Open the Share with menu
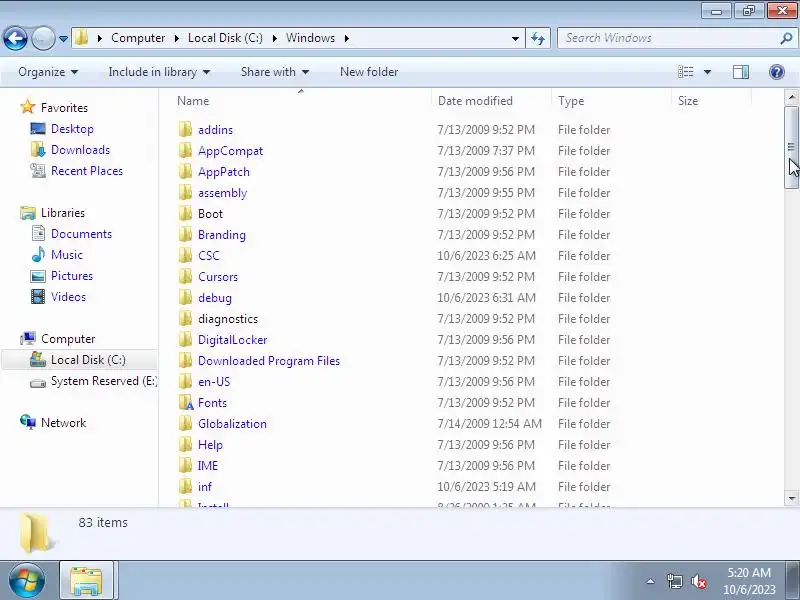Viewport: 800px width, 600px height. 275,72
